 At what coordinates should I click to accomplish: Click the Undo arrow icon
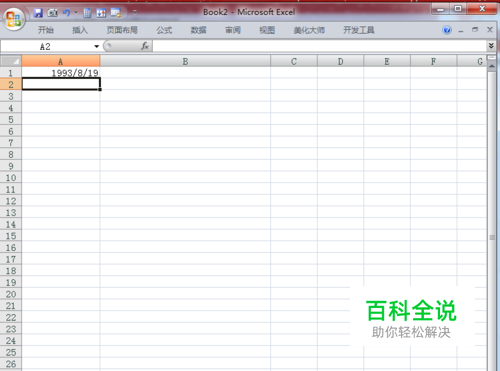coord(67,13)
